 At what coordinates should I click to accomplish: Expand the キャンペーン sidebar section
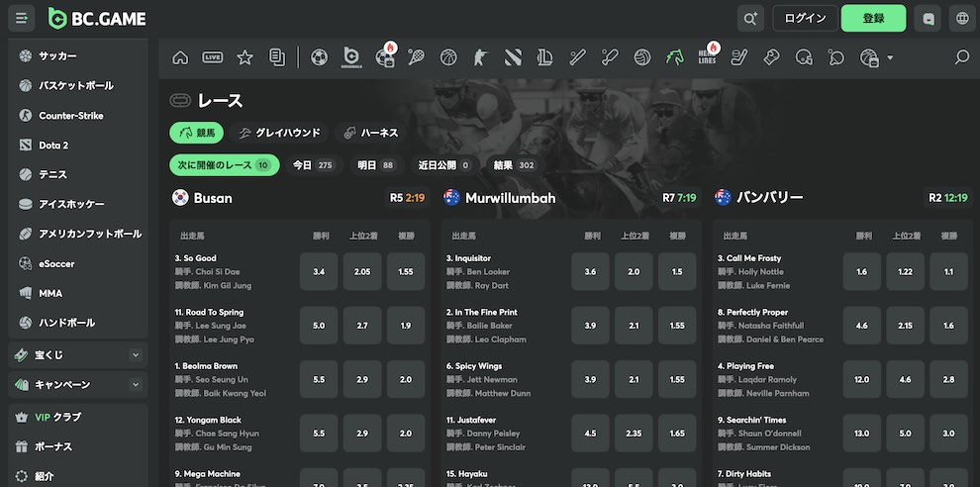click(x=78, y=384)
